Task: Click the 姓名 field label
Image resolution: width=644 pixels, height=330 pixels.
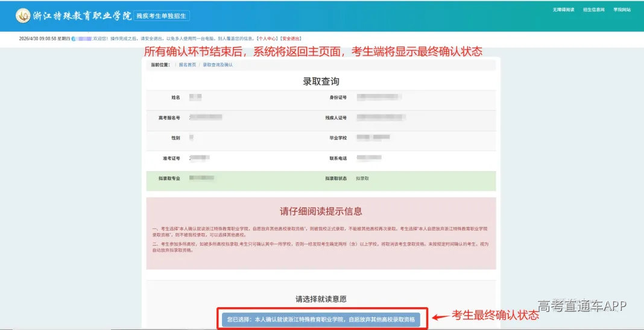Action: (176, 98)
